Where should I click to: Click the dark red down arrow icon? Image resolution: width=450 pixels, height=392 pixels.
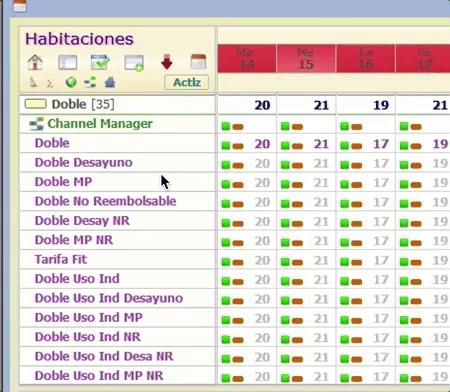[x=167, y=62]
